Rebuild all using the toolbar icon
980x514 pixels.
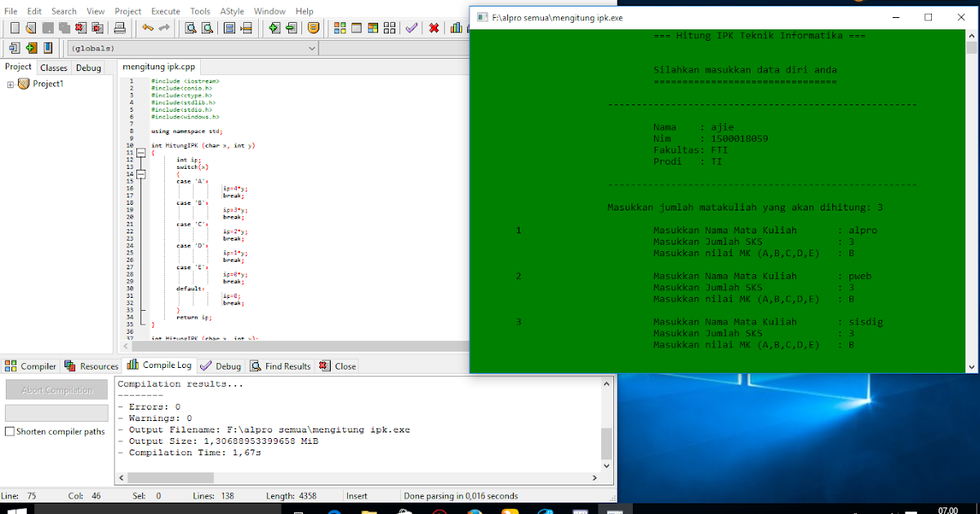click(390, 28)
